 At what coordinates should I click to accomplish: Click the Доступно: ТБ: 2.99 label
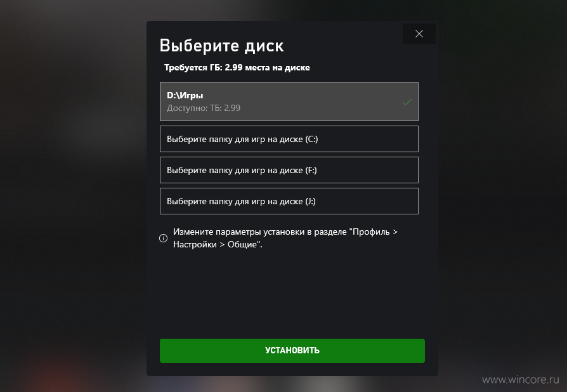203,108
